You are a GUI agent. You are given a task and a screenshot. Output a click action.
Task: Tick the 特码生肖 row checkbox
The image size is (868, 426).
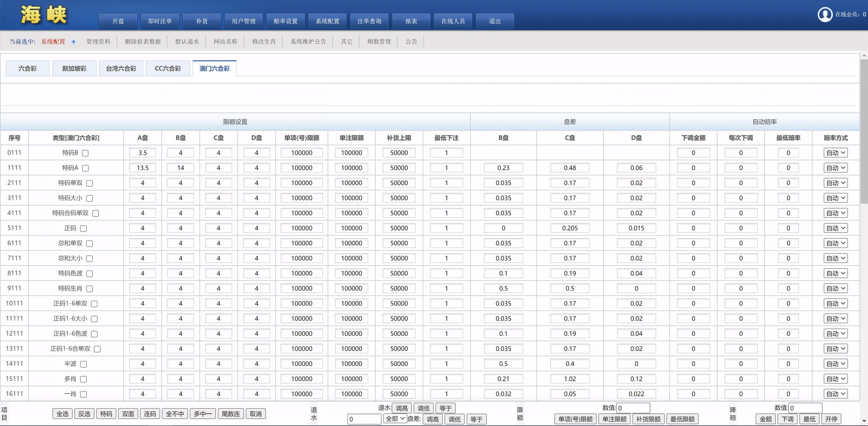(90, 289)
